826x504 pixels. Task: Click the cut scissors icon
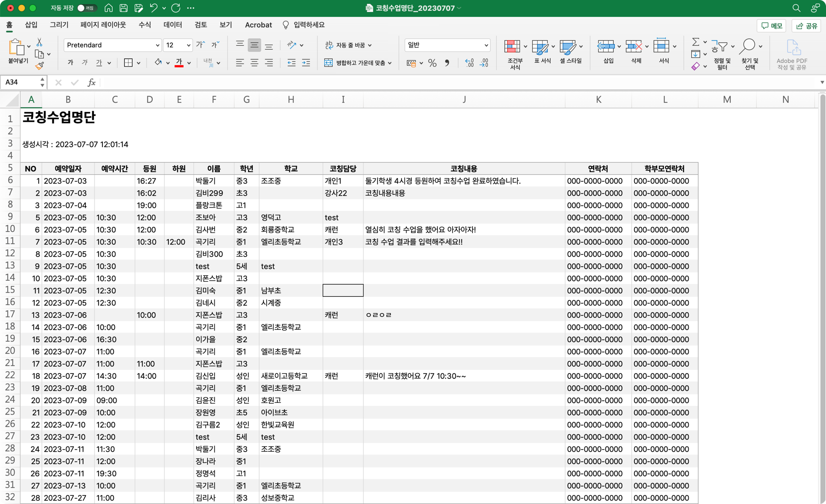[x=39, y=42]
